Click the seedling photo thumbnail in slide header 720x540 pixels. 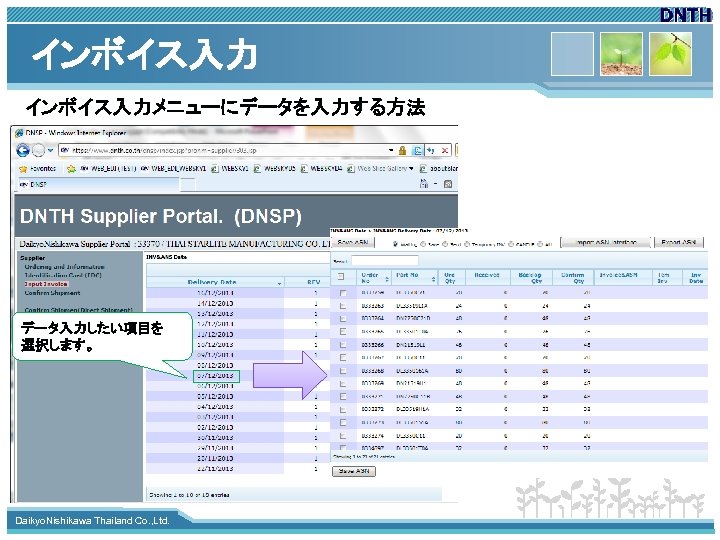[621, 54]
